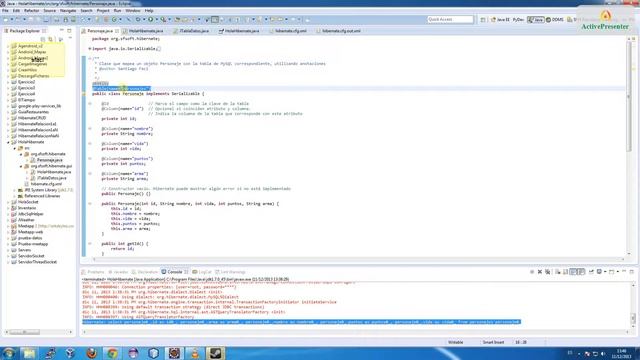
Task: Click the Run External Tools icon
Action: tap(163, 20)
